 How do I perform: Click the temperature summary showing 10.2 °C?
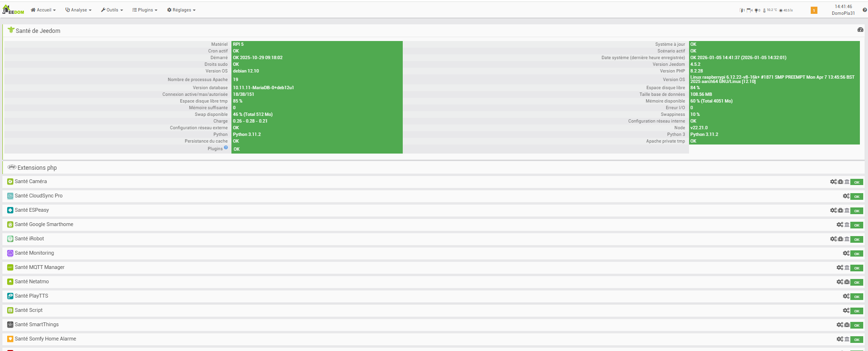click(770, 10)
